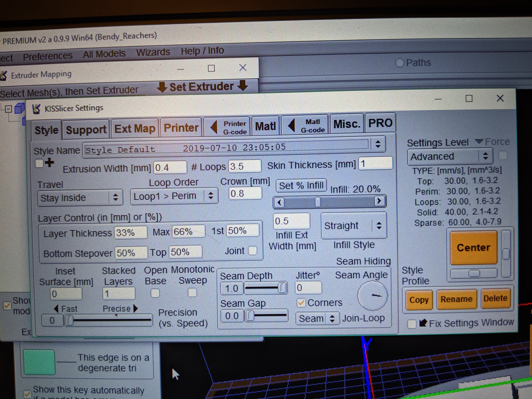Click the Skin Thickness input field
This screenshot has height=399, width=532.
pyautogui.click(x=375, y=163)
